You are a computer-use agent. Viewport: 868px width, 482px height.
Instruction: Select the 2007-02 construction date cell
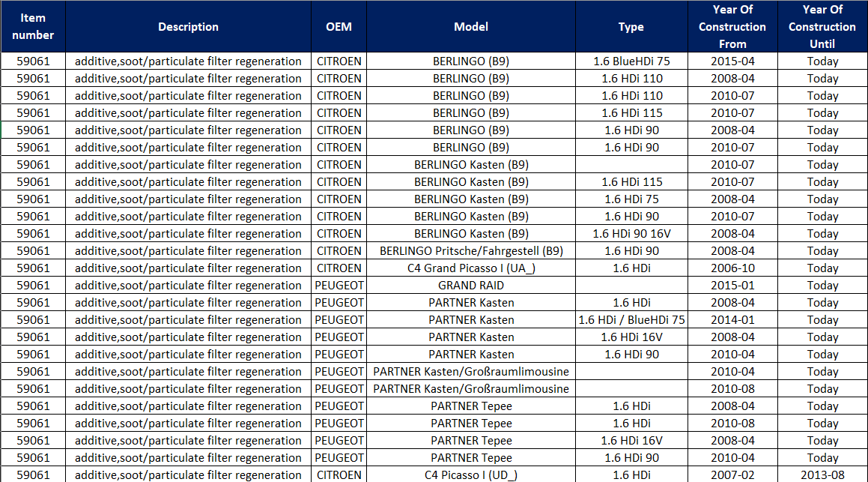732,475
